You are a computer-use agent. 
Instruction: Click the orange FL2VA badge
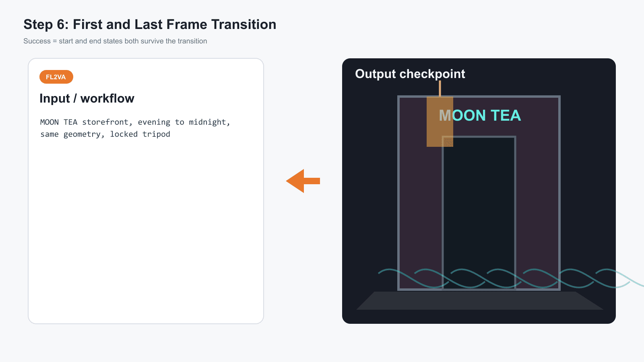point(56,77)
